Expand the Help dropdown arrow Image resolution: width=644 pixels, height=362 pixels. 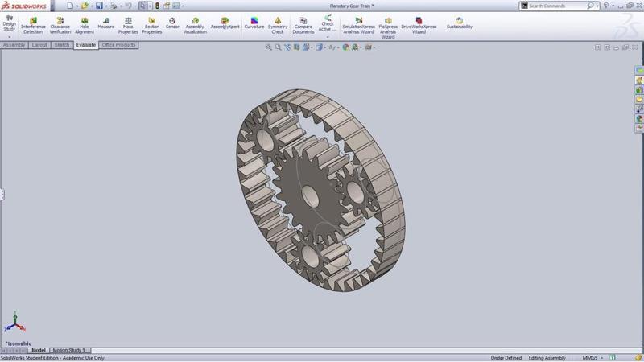pos(613,6)
